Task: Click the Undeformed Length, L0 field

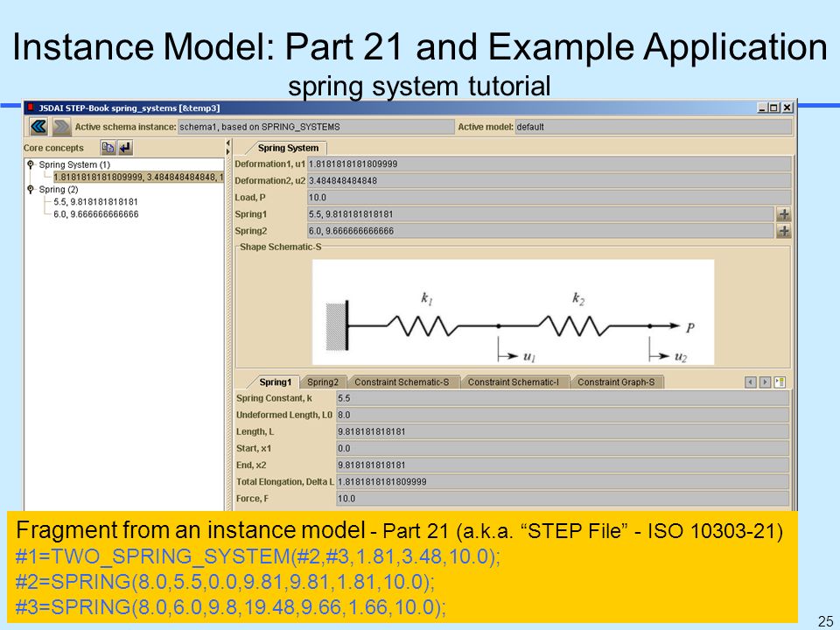Action: pyautogui.click(x=563, y=415)
